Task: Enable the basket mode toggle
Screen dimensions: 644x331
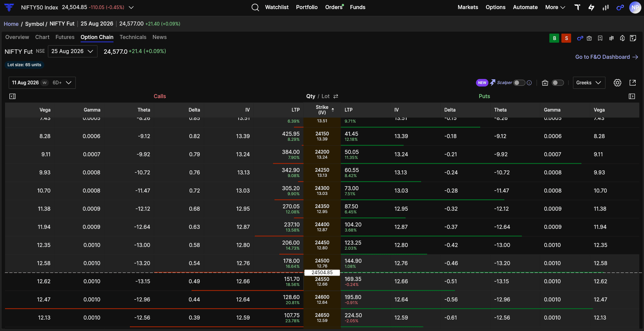Action: pos(558,83)
